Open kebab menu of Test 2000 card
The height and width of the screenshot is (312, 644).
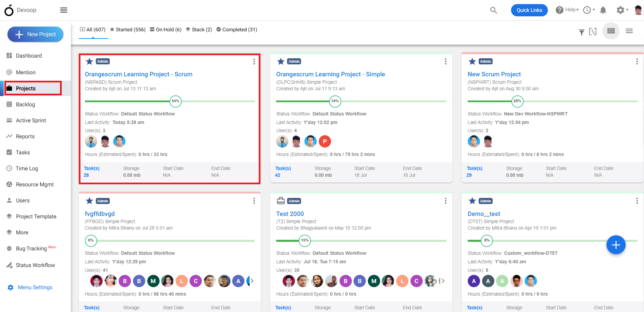tap(446, 201)
